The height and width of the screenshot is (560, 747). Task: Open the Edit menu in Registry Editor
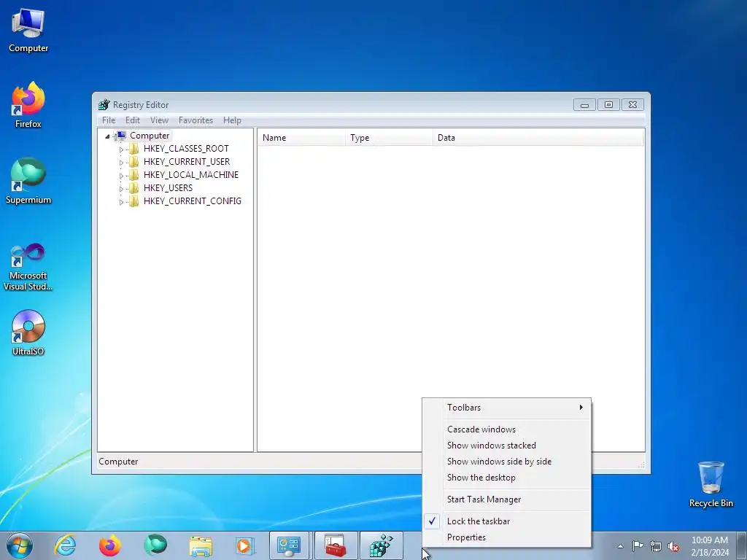pyautogui.click(x=133, y=120)
